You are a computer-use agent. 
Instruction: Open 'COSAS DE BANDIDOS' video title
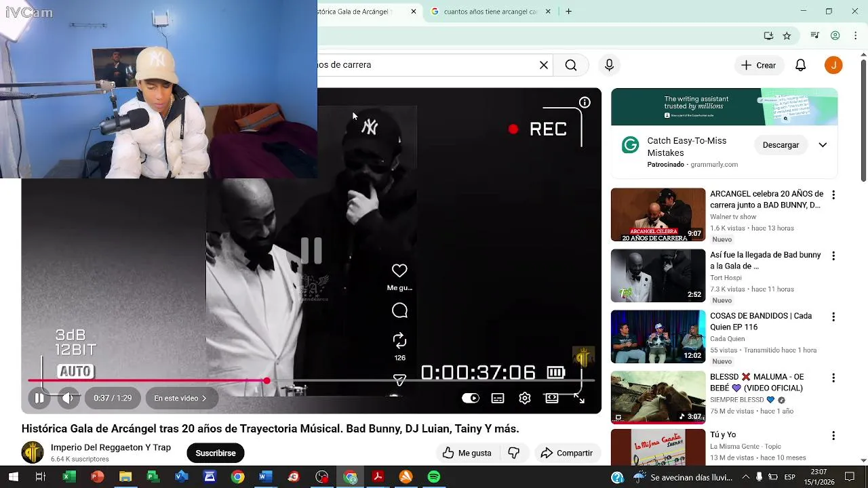coord(761,321)
